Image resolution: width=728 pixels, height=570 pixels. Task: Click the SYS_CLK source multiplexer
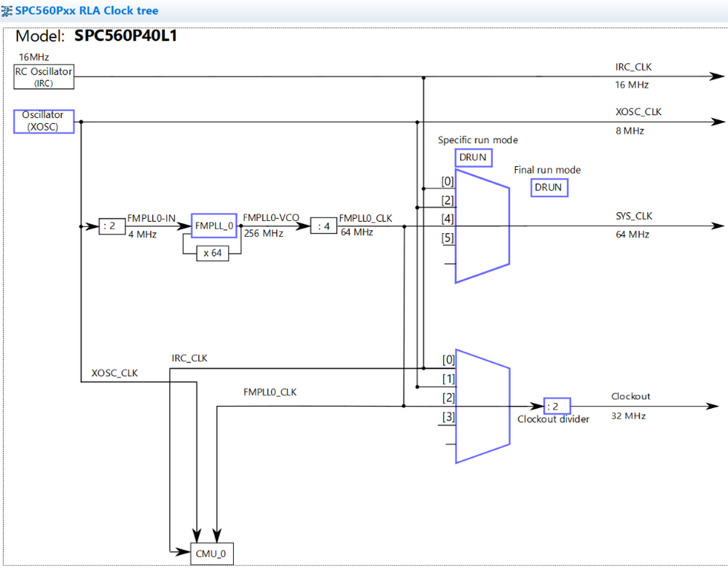click(x=482, y=226)
